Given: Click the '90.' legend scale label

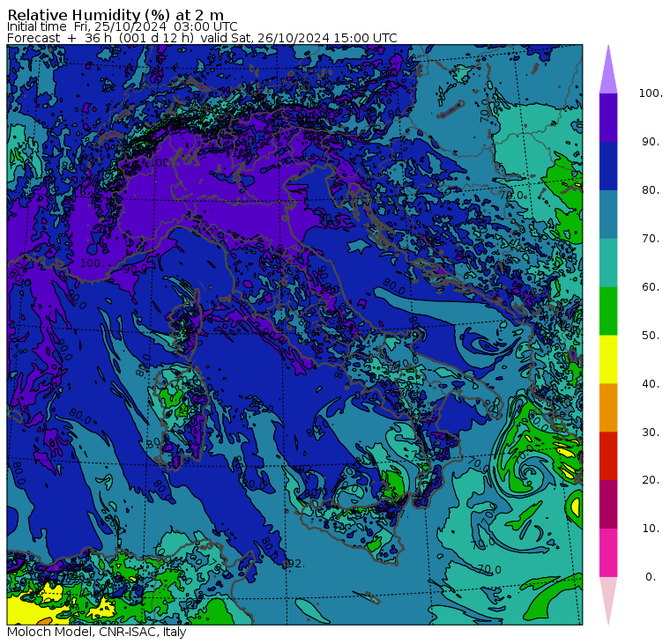Looking at the screenshot, I should 651,142.
